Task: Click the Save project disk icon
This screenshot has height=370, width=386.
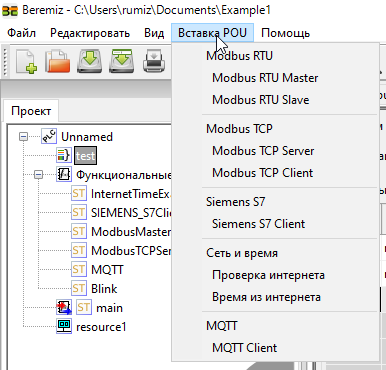Action: pyautogui.click(x=90, y=61)
